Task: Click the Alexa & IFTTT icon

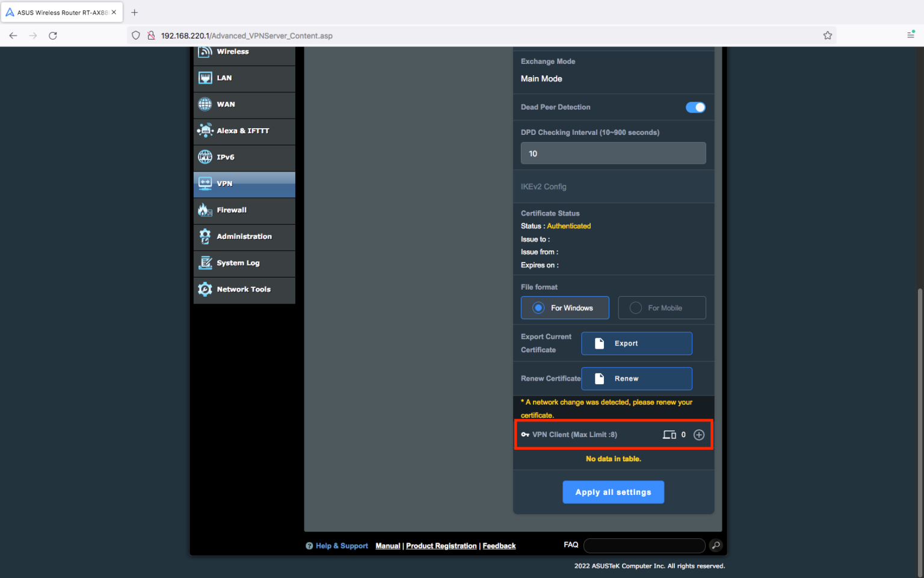Action: (x=205, y=130)
